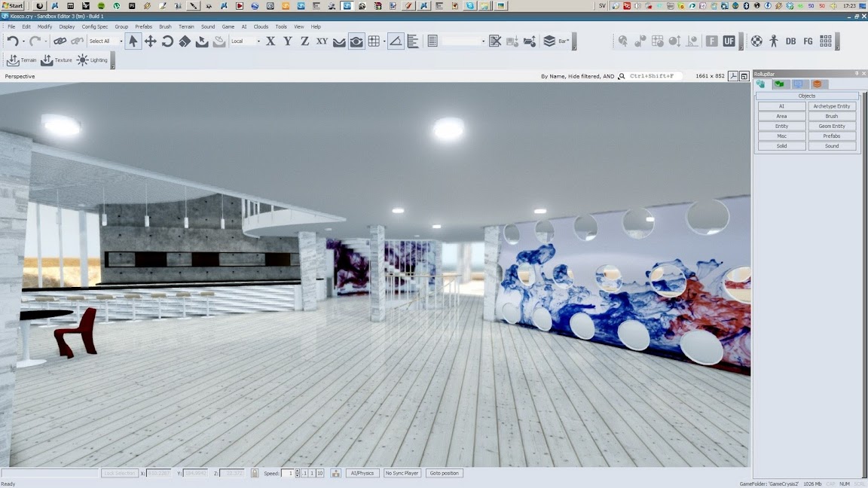Open the Clouds menu
Viewport: 868px width, 488px height.
[x=261, y=26]
